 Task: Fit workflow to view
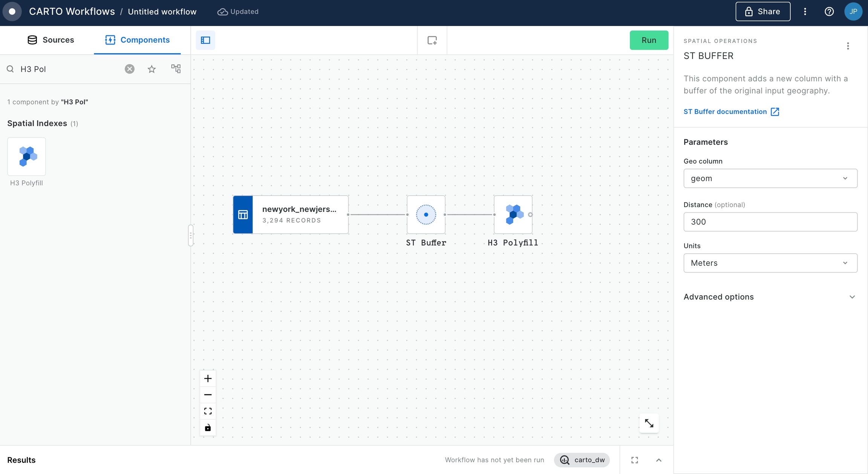point(208,411)
